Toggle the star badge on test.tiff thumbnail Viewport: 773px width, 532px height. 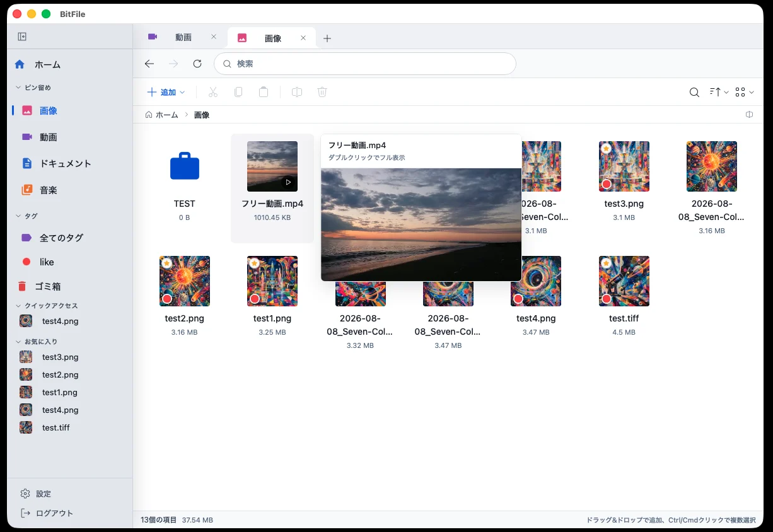click(606, 263)
